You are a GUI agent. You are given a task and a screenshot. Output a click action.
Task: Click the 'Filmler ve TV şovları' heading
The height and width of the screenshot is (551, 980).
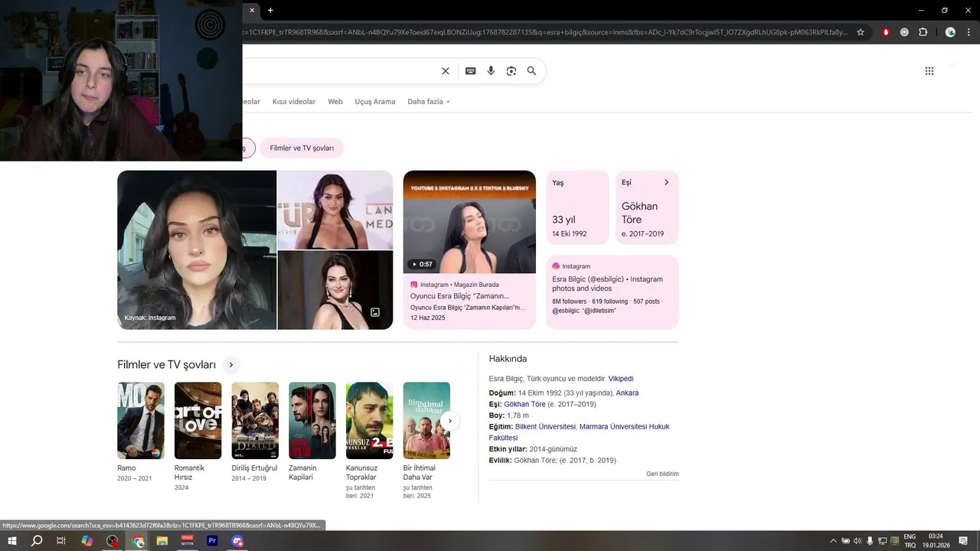point(166,365)
